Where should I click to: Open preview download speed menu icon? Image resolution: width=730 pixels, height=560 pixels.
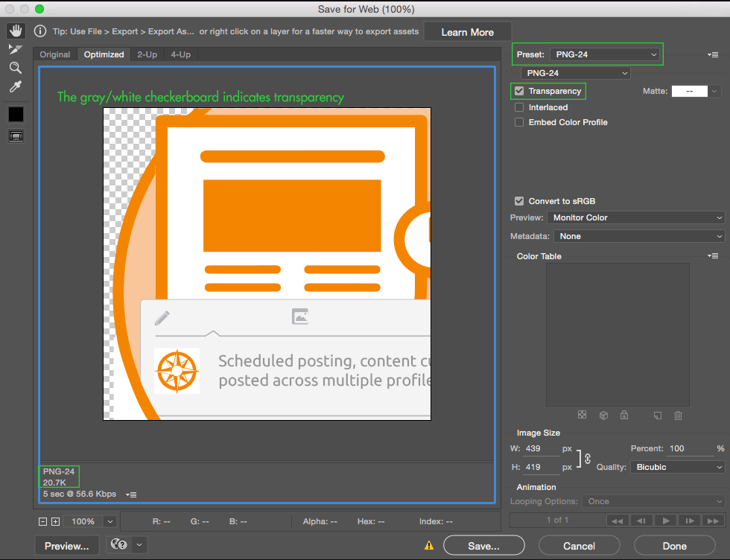click(131, 494)
